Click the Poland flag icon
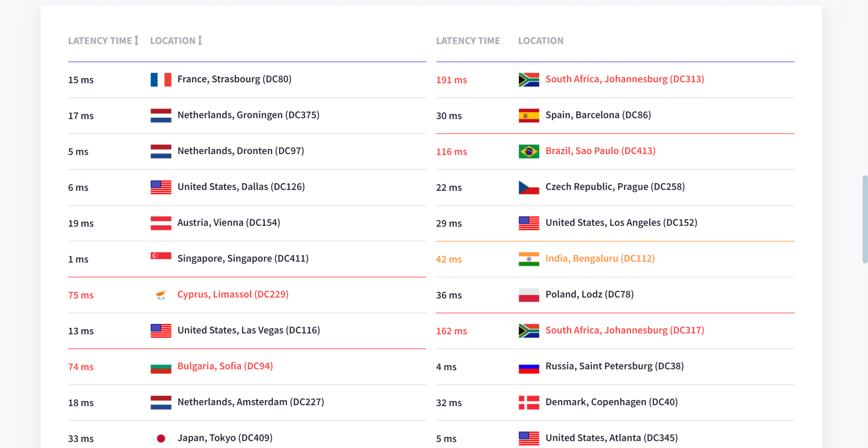The image size is (868, 448). (x=528, y=294)
